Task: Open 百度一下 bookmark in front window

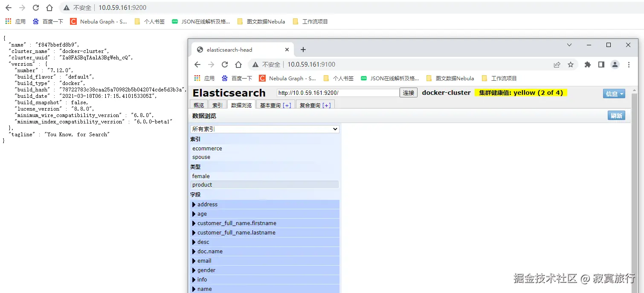Action: (x=237, y=78)
